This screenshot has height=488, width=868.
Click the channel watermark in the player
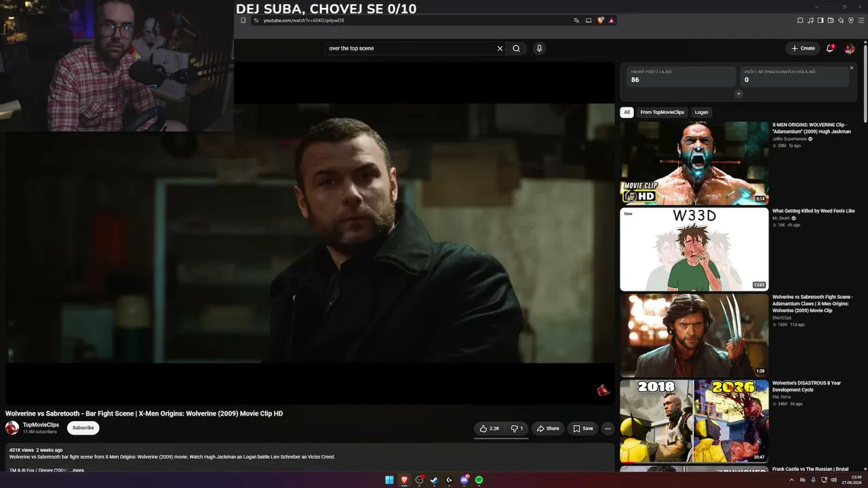point(603,390)
